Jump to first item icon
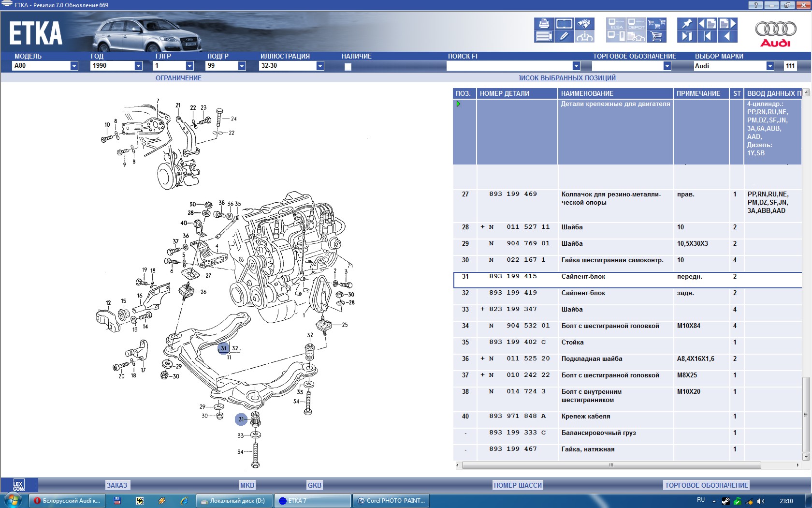Viewport: 812px width, 508px height. coord(707,36)
